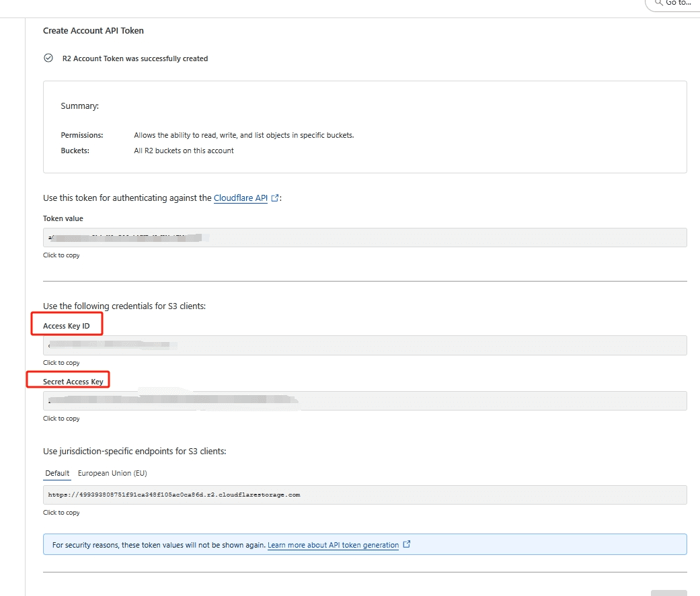Click external link icon beside Cloudflare API
700x596 pixels.
pyautogui.click(x=274, y=198)
